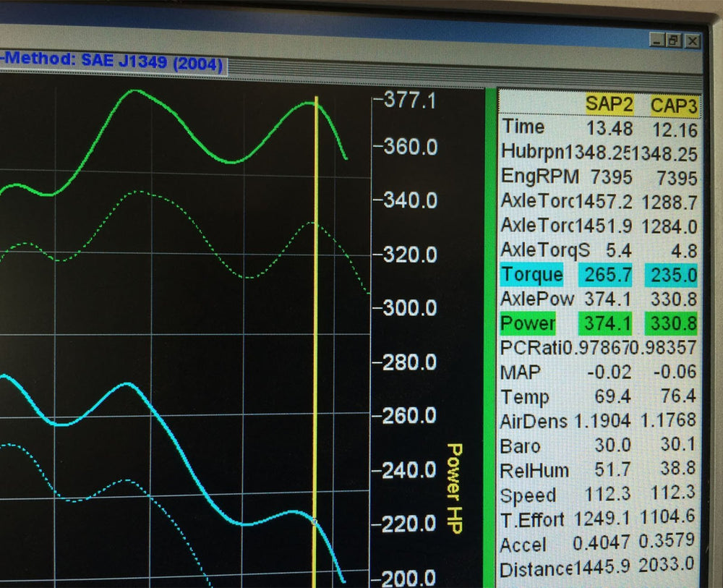The height and width of the screenshot is (588, 723).
Task: Click the cursor marker on cyan torque curve
Action: coord(314,521)
